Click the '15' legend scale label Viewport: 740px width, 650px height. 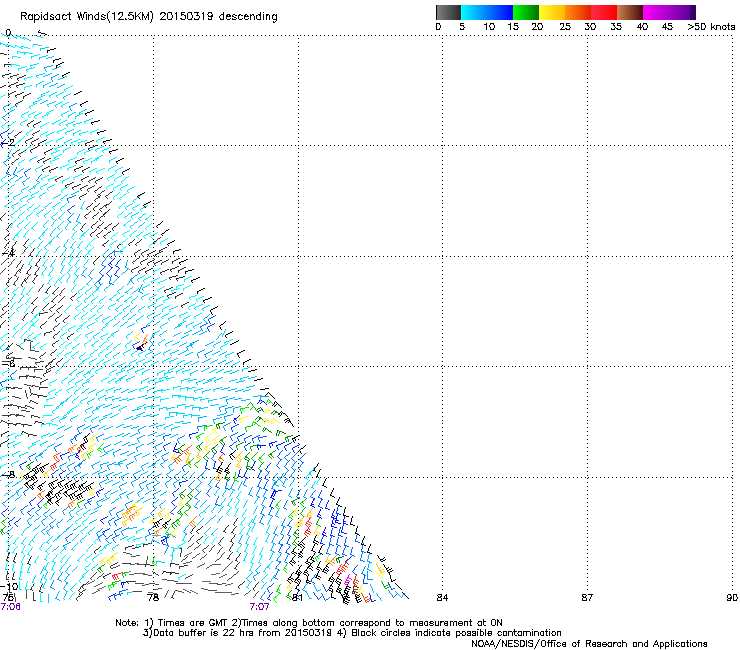tap(513, 27)
